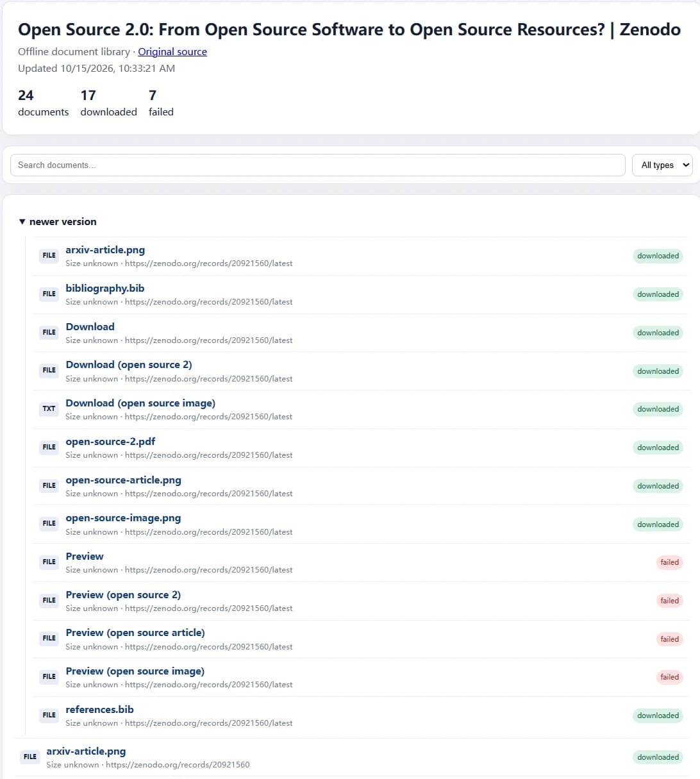Open open-source-image.png document
700x779 pixels.
[123, 518]
